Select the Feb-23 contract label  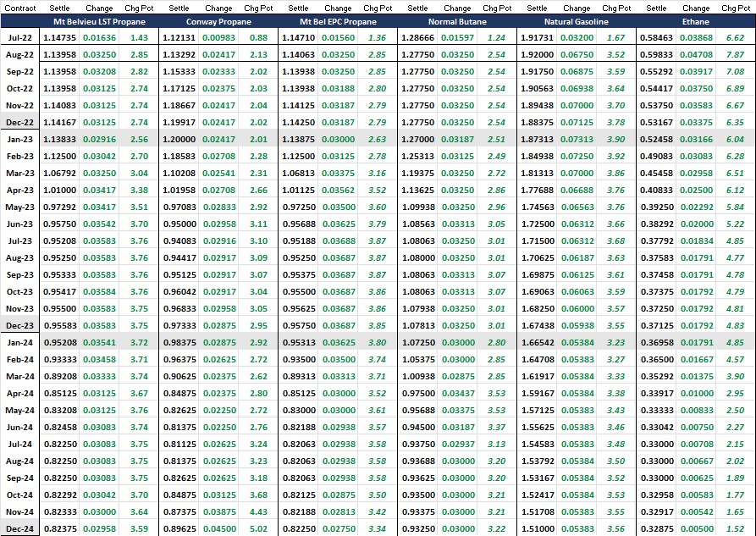(19, 157)
